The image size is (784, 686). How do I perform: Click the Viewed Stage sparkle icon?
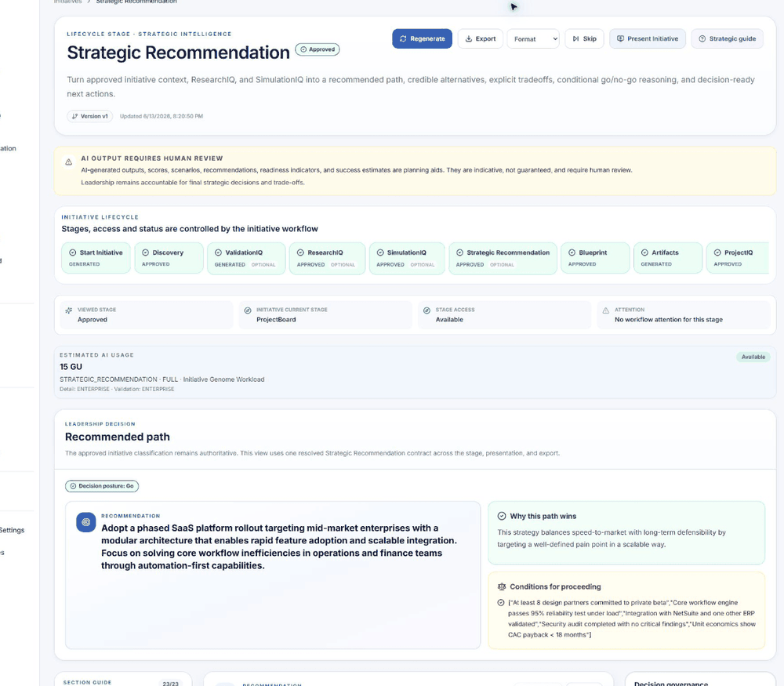pyautogui.click(x=69, y=310)
